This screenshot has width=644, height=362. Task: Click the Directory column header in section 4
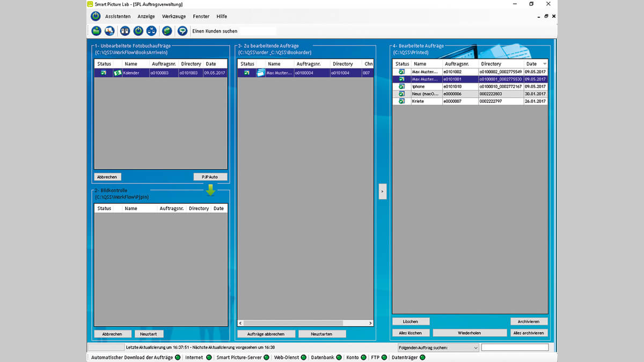click(501, 64)
